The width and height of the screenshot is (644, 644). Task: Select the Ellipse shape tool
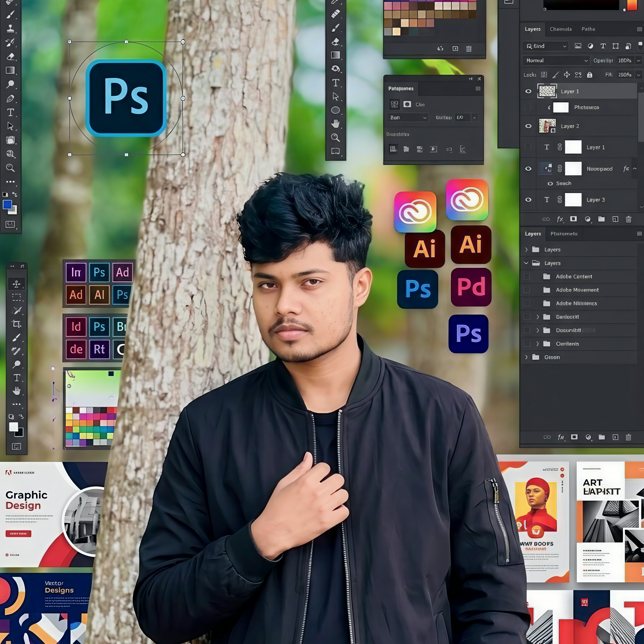pos(335,110)
